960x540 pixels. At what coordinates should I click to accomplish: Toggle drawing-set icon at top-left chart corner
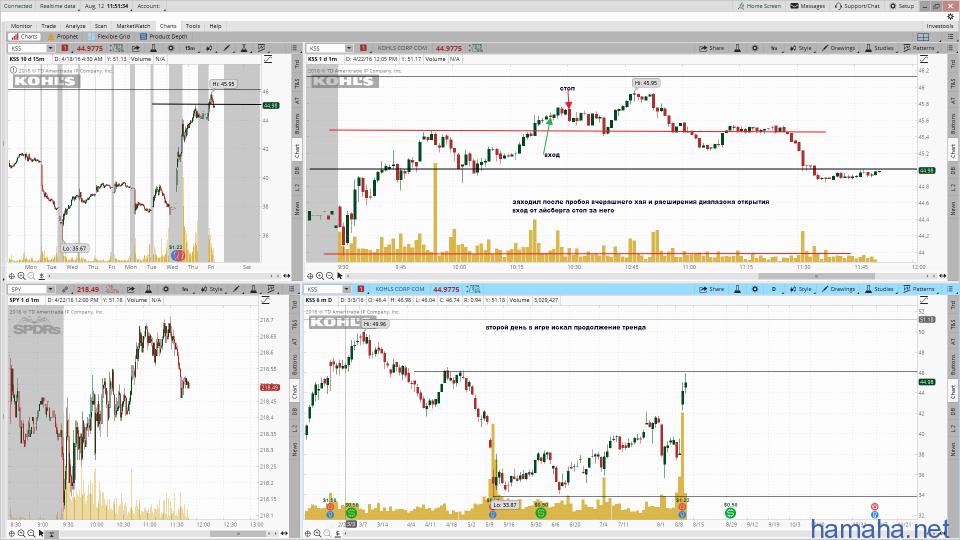[x=268, y=59]
